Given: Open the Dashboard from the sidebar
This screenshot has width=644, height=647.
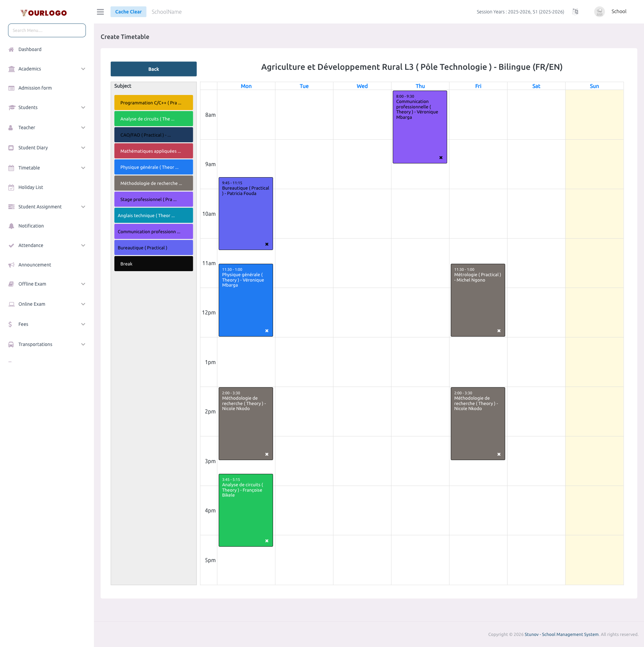Looking at the screenshot, I should point(30,49).
